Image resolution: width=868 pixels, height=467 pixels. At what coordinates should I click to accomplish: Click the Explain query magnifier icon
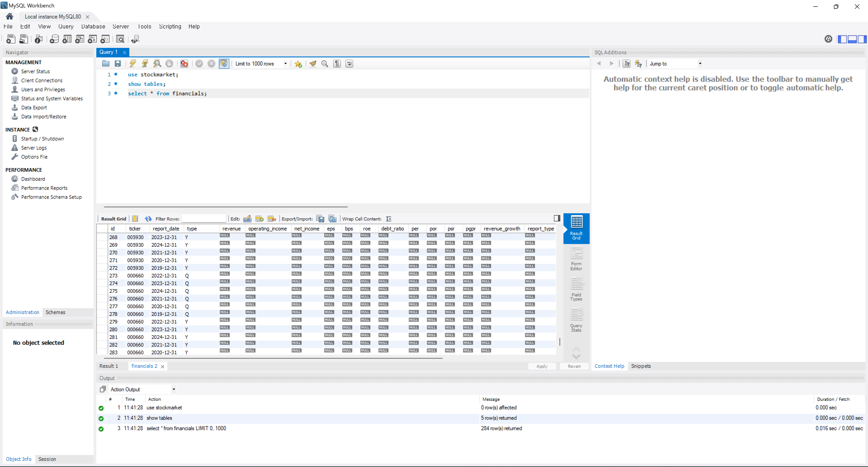coord(157,64)
